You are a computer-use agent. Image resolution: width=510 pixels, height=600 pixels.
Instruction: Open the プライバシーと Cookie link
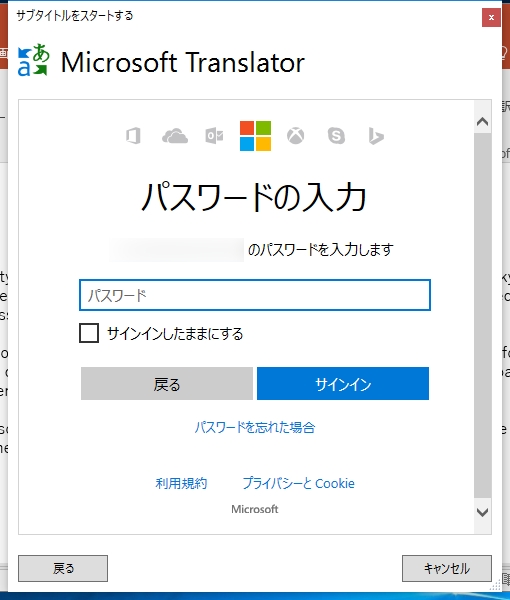pyautogui.click(x=298, y=483)
